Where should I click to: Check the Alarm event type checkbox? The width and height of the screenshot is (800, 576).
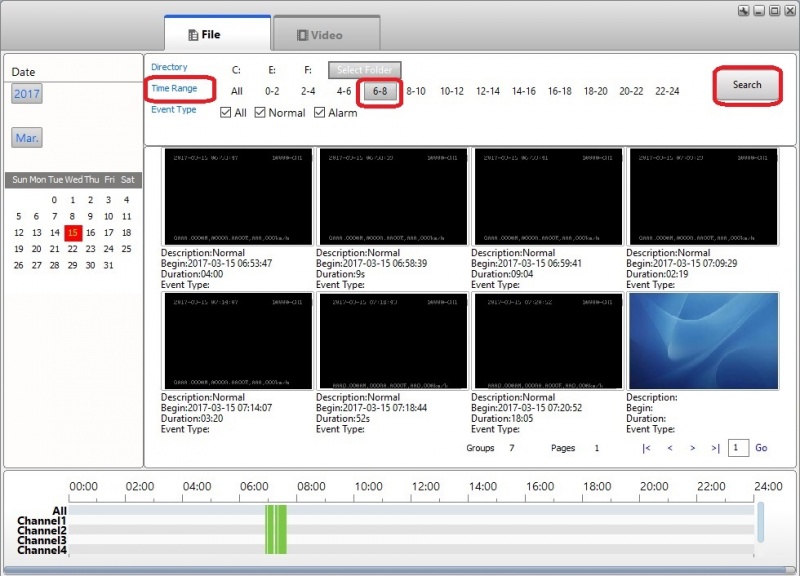point(318,112)
